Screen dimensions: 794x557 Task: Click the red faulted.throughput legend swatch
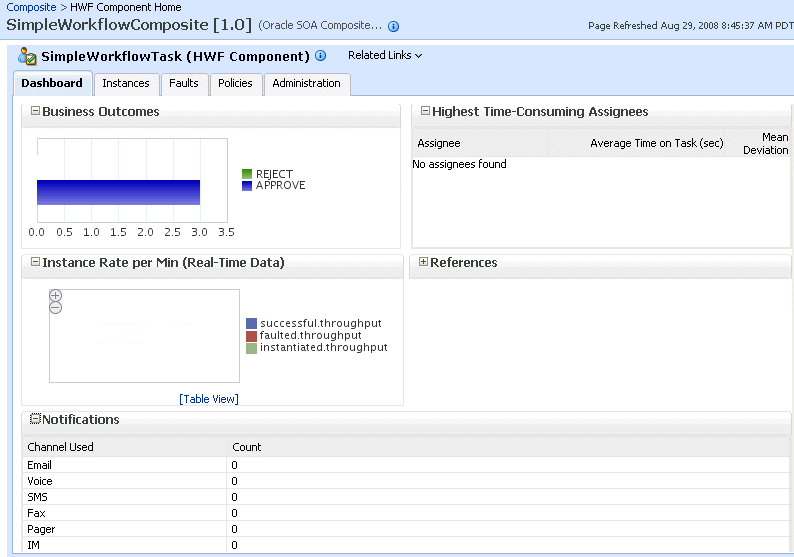[252, 336]
